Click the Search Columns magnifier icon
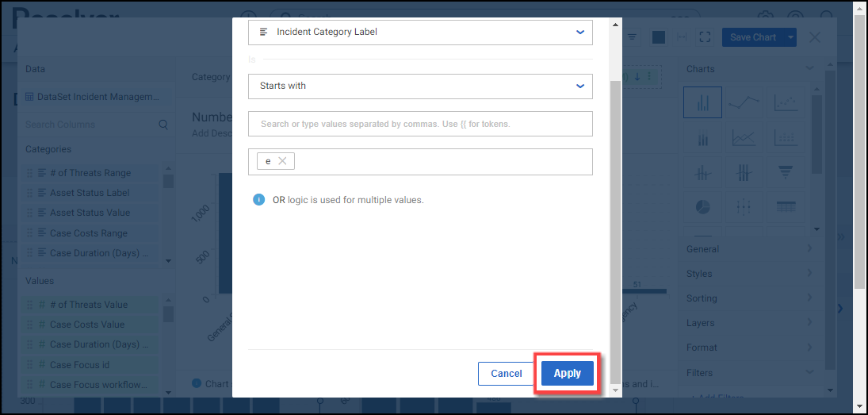The width and height of the screenshot is (868, 415). point(163,125)
